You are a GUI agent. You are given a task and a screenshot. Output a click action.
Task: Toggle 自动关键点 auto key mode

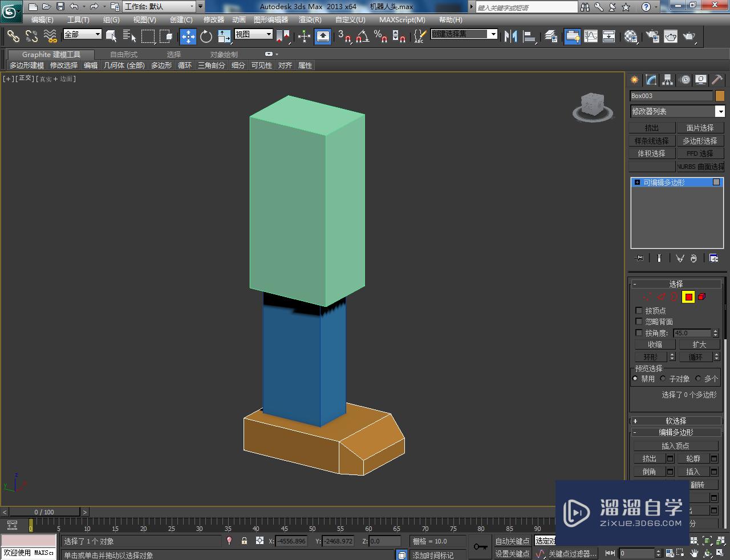(512, 541)
